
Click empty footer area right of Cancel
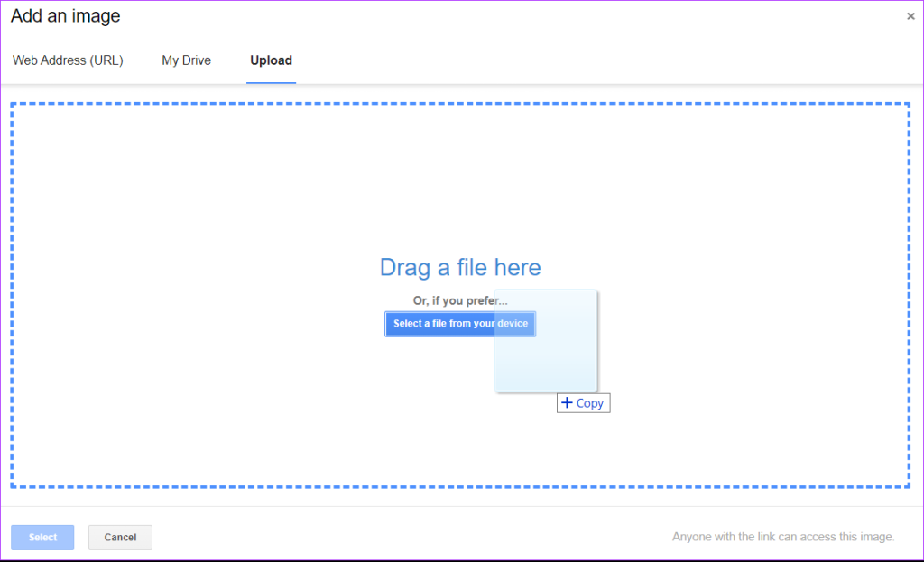tap(406, 537)
